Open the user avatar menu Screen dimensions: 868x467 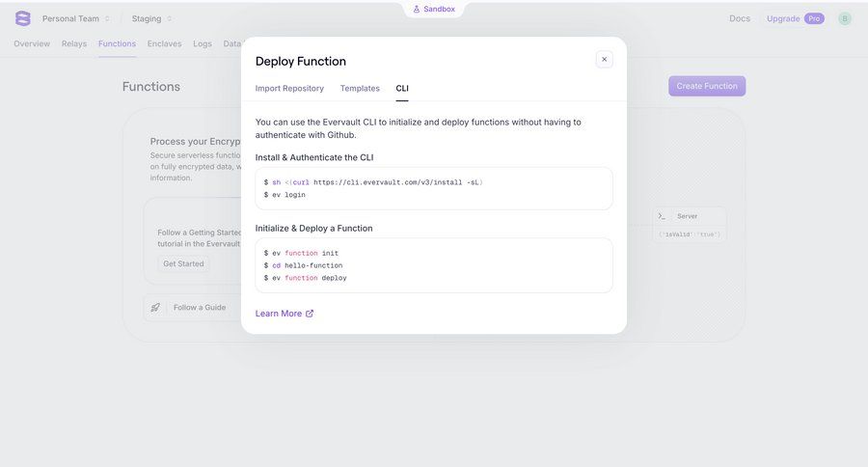[x=845, y=18]
